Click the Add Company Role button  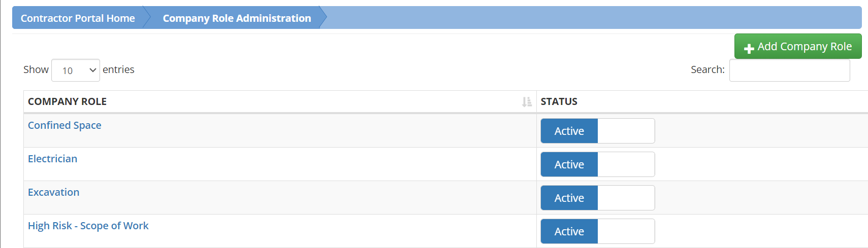tap(798, 46)
